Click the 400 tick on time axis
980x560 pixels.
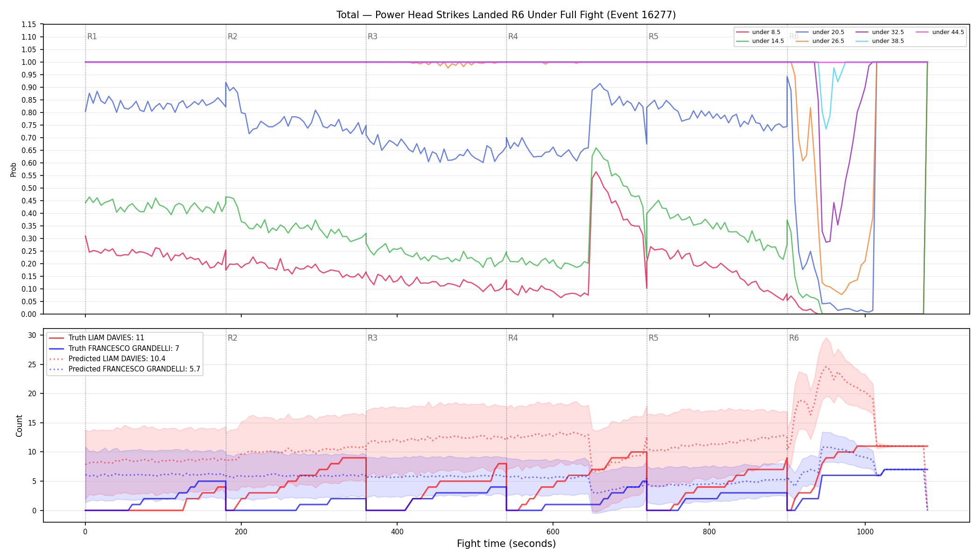point(397,532)
